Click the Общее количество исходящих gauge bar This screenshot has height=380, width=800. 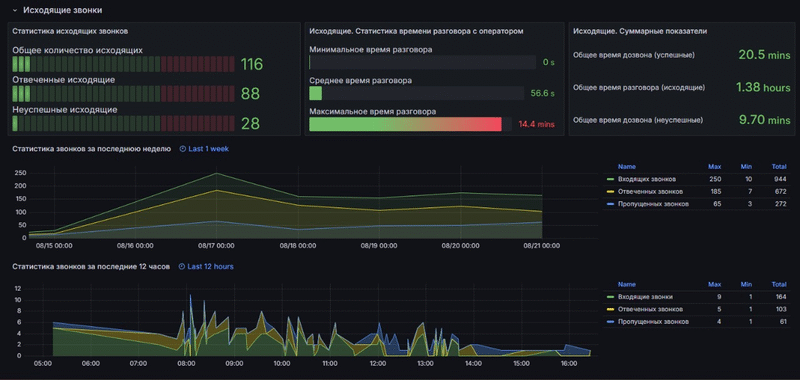click(x=123, y=64)
